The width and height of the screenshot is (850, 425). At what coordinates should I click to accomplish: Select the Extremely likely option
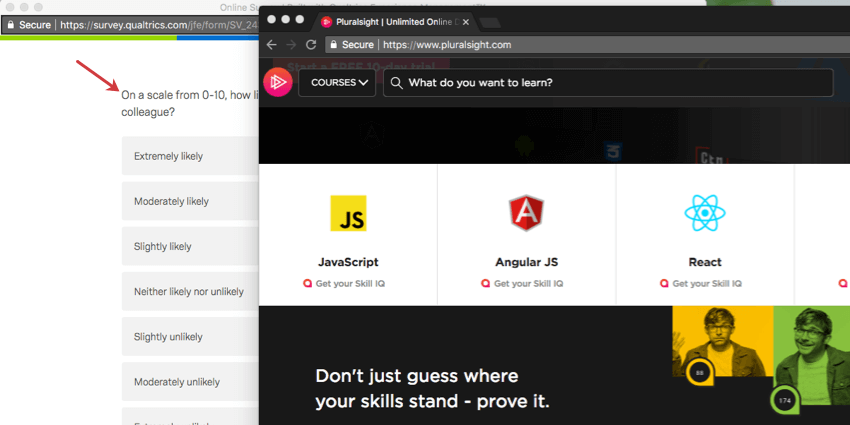pyautogui.click(x=190, y=156)
